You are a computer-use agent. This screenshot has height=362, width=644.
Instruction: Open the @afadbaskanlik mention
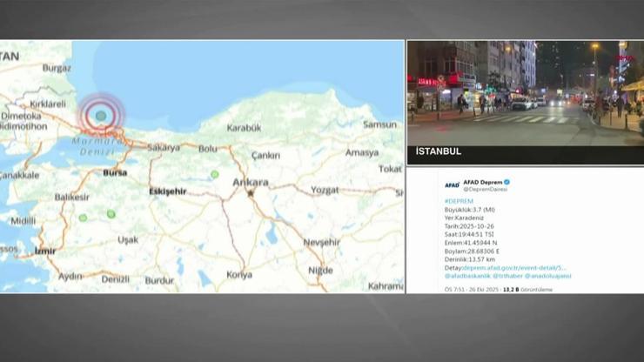(x=467, y=276)
